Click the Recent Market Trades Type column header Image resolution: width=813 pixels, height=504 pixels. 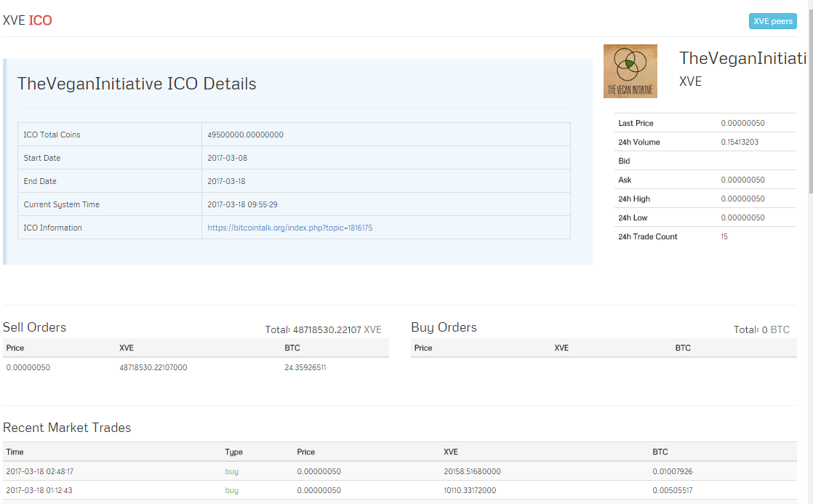[233, 452]
